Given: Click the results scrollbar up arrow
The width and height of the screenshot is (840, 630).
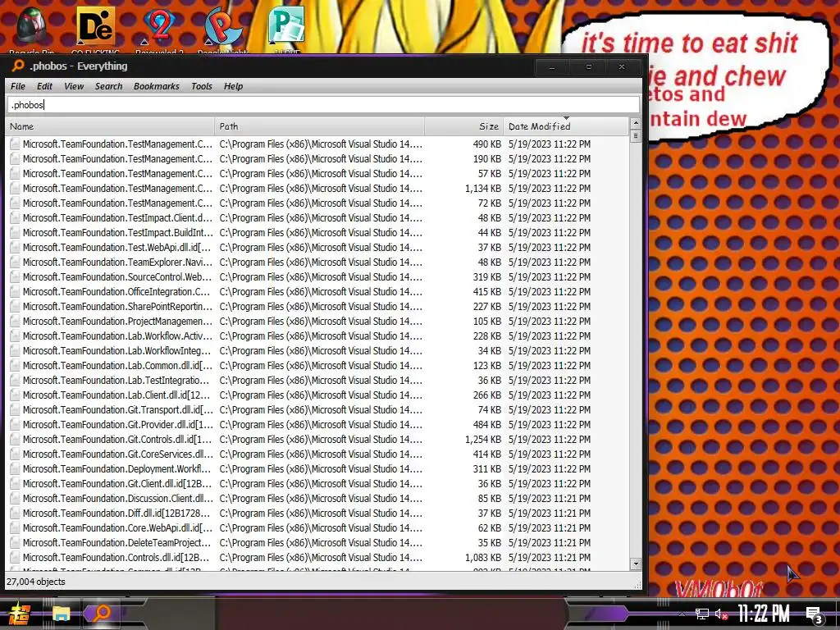Looking at the screenshot, I should tap(636, 123).
